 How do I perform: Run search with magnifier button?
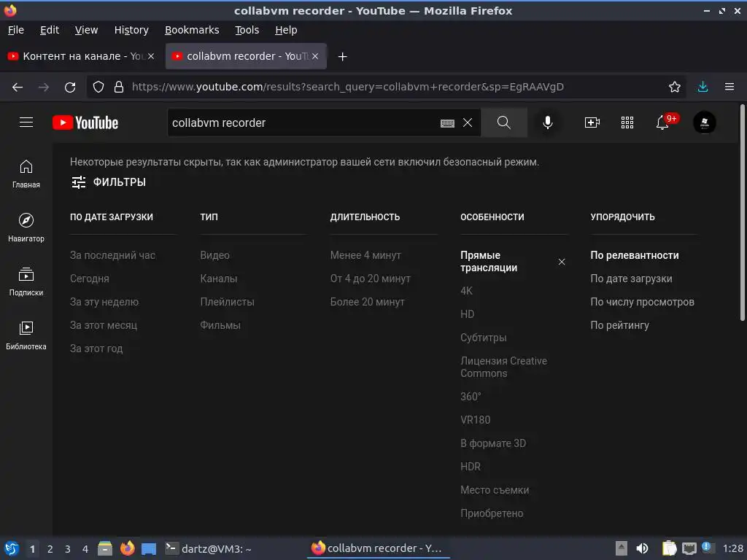[503, 122]
